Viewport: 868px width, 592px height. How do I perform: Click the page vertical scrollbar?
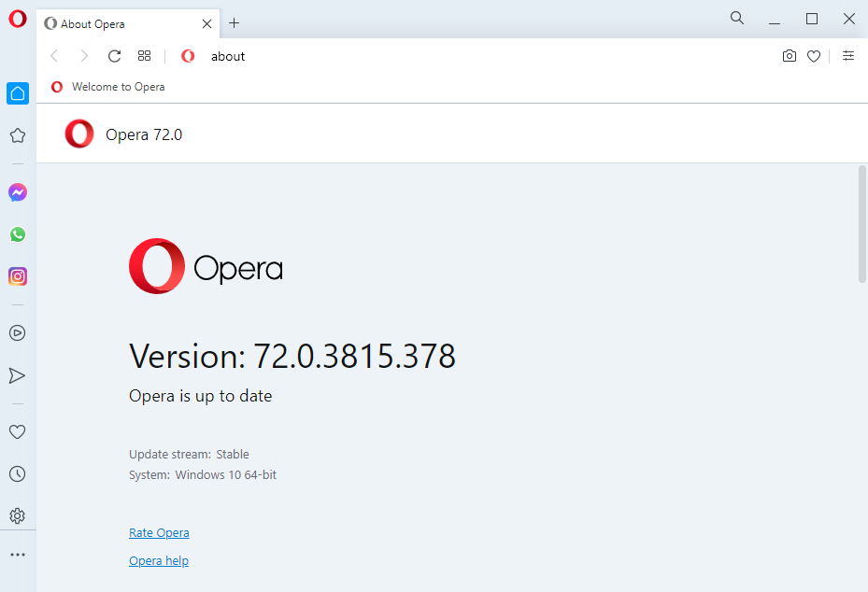(x=861, y=224)
